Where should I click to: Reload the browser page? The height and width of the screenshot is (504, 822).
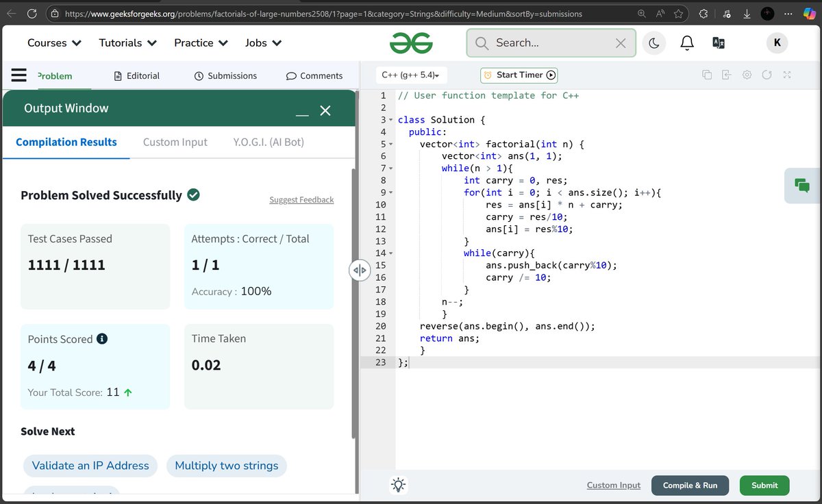tap(32, 13)
